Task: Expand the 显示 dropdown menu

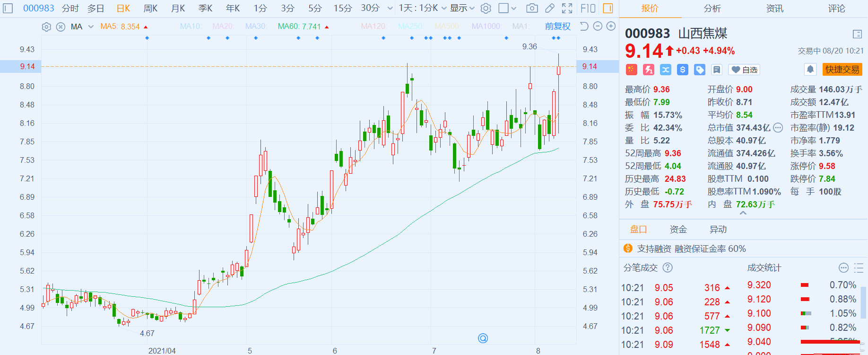Action: [462, 8]
